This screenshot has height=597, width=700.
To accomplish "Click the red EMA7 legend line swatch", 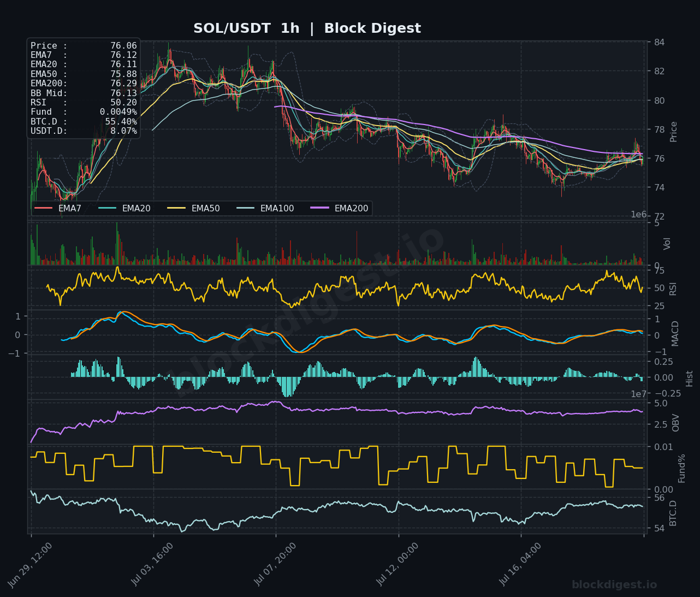I will tap(44, 208).
